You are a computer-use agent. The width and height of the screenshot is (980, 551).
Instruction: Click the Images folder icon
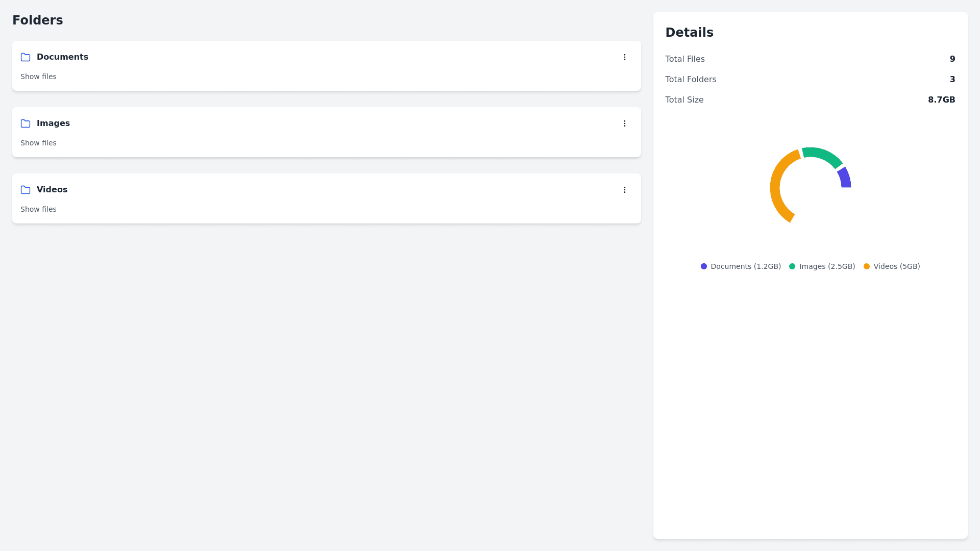tap(26, 123)
